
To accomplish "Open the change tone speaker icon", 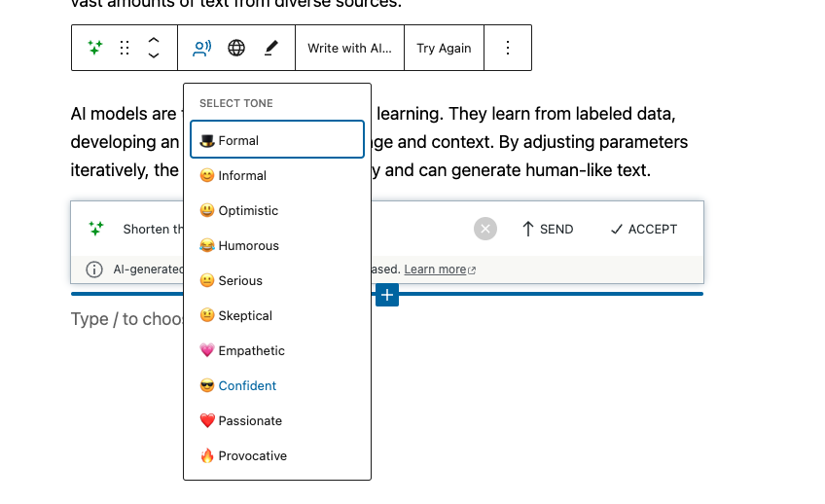I will [x=202, y=48].
